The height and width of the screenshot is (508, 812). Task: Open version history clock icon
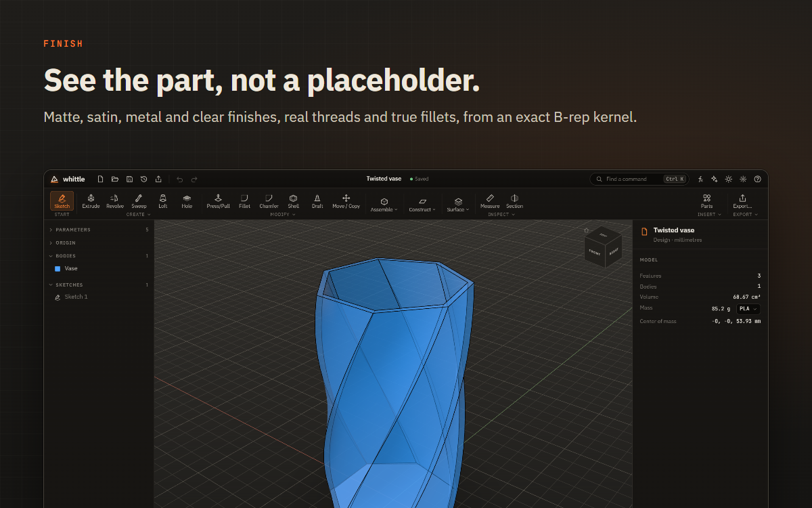143,179
